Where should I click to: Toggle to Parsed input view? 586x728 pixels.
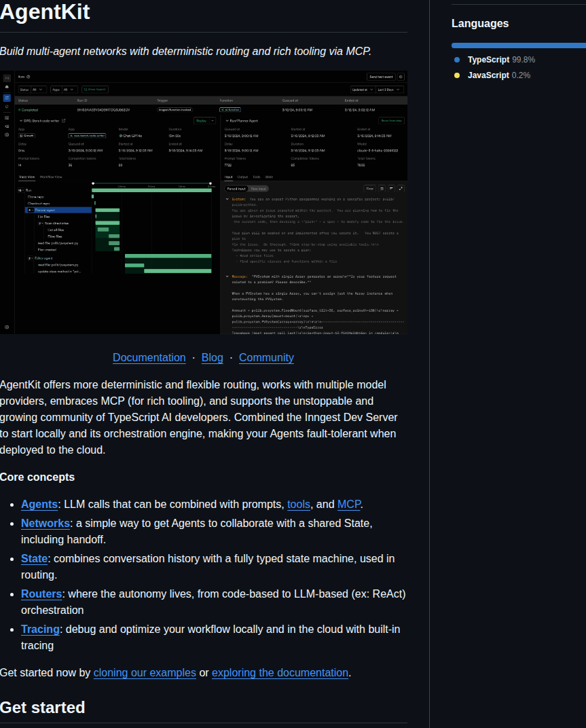click(236, 189)
